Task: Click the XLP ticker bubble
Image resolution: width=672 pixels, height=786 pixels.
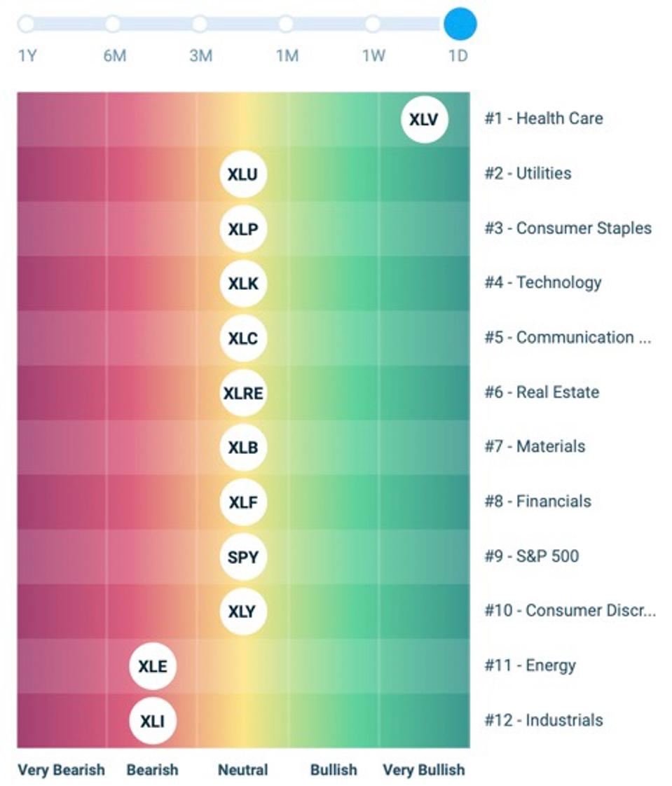Action: coord(243,229)
